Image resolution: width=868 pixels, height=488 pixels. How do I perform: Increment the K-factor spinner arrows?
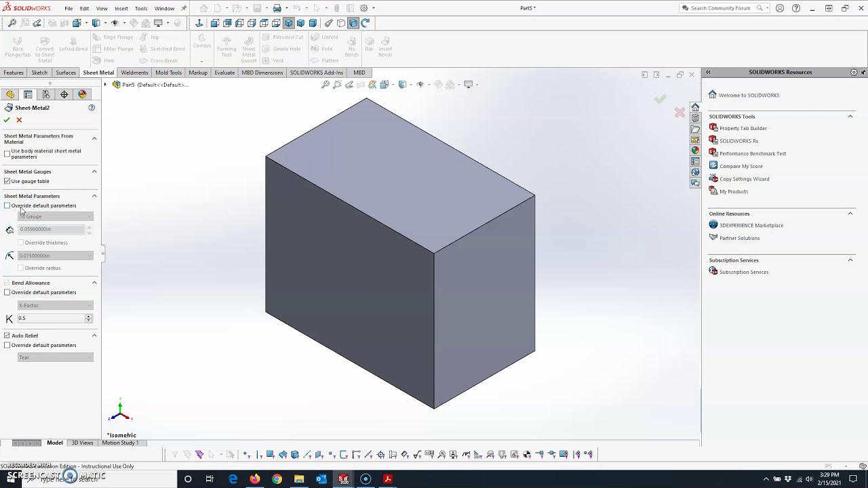88,317
